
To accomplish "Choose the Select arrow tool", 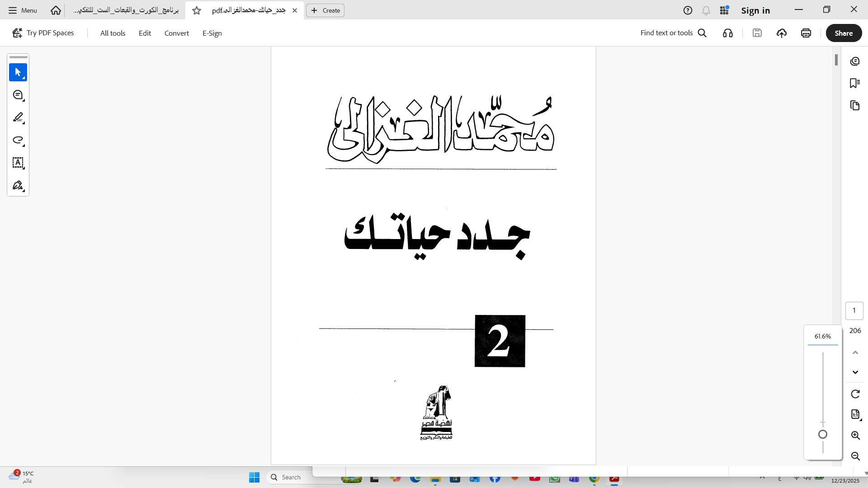I will pyautogui.click(x=18, y=72).
